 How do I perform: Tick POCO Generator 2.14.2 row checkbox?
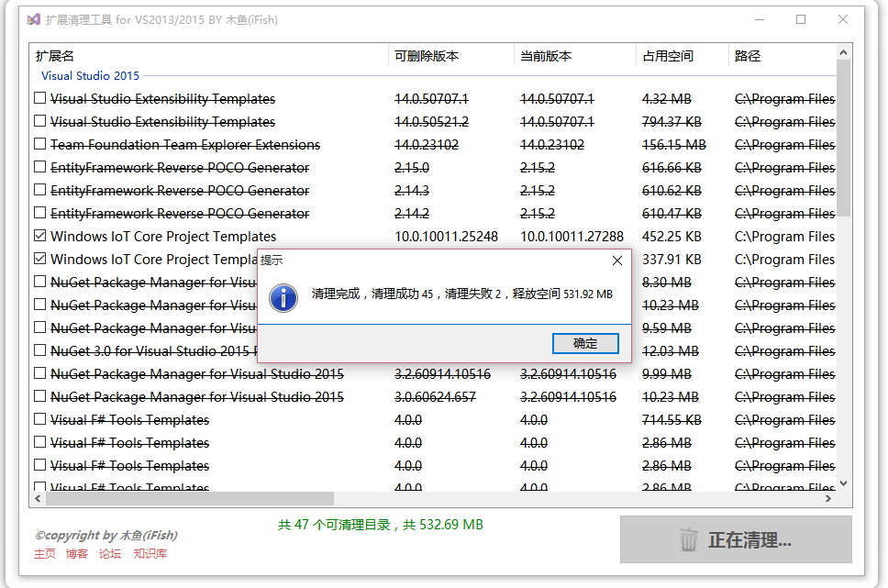click(39, 213)
